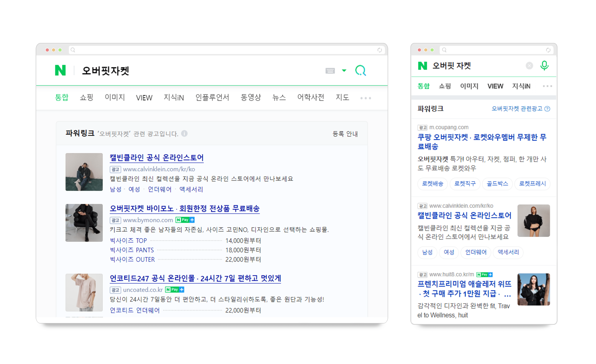This screenshot has width=596, height=364.
Task: Open the bymono ad thumbnail of man in chair
Action: click(84, 223)
